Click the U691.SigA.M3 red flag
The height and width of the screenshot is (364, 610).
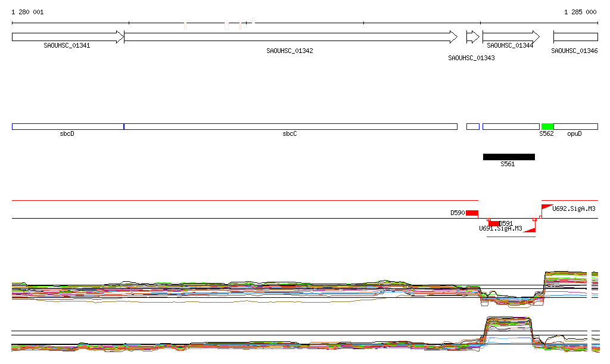tap(530, 230)
